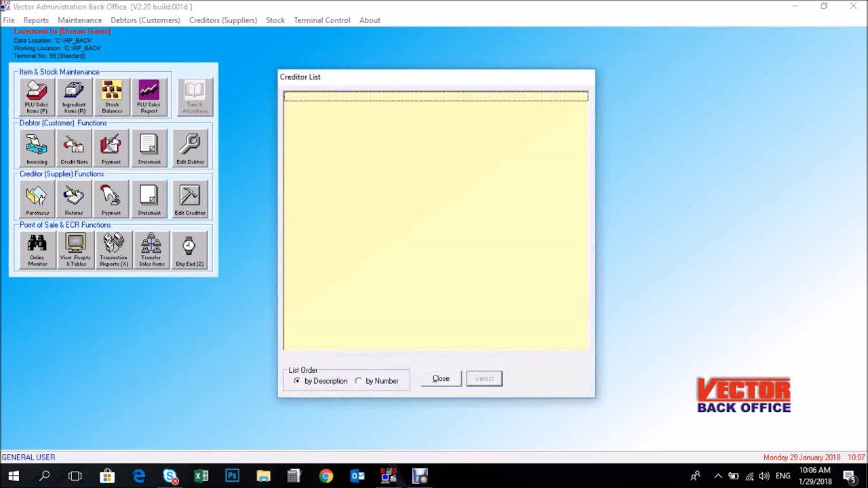Open Task View in the taskbar
The height and width of the screenshot is (488, 868).
(x=75, y=476)
